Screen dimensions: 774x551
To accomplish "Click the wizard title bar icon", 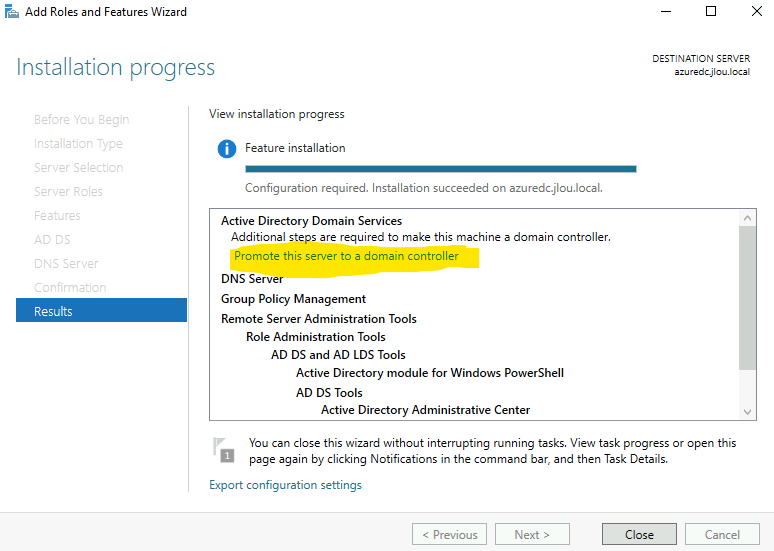I will (12, 11).
